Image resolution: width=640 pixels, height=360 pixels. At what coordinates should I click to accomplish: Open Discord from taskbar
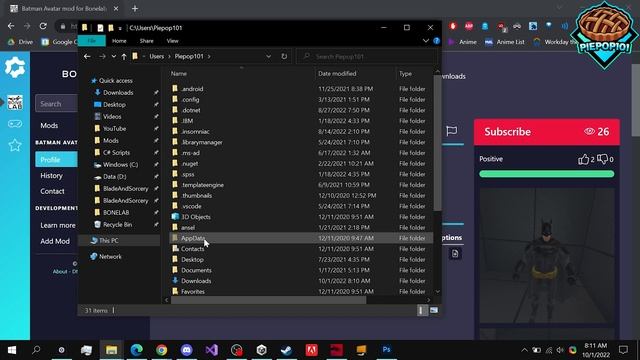tap(187, 350)
